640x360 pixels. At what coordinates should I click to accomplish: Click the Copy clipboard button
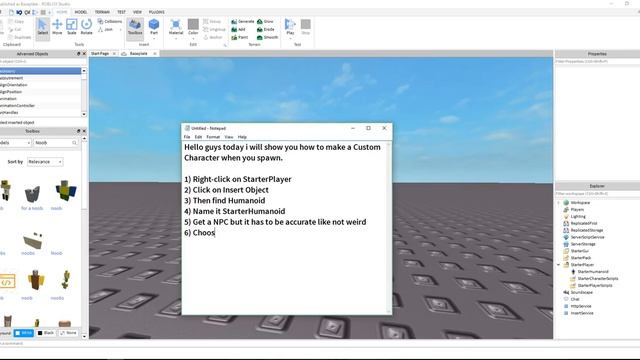(x=16, y=21)
